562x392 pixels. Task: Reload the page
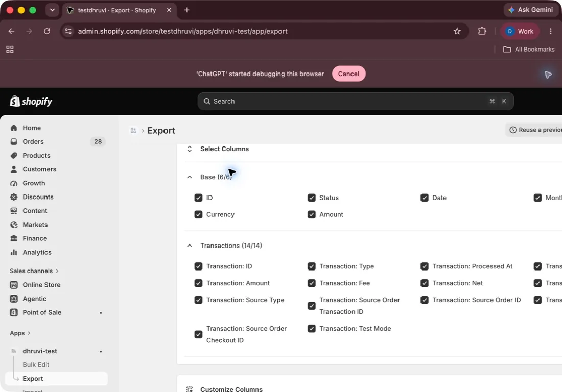coord(47,31)
